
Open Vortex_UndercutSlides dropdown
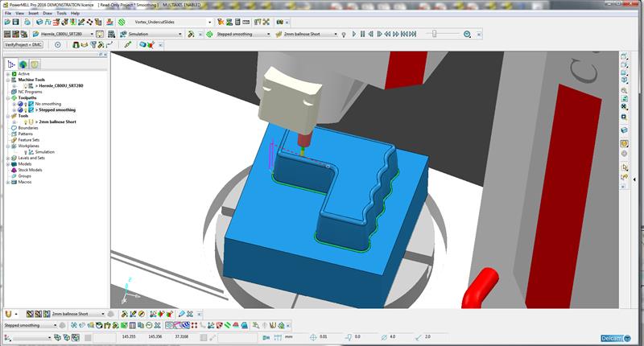coord(209,23)
